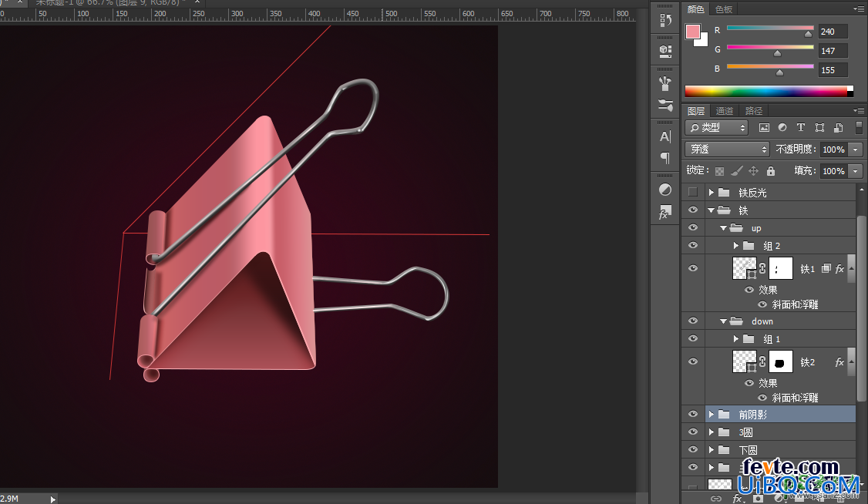Screen dimensions: 868x504
Task: Click the foreground color swatch
Action: [x=692, y=31]
